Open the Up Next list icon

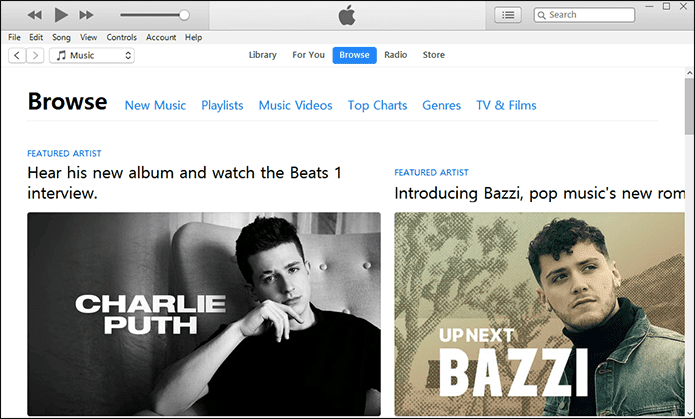click(x=508, y=15)
